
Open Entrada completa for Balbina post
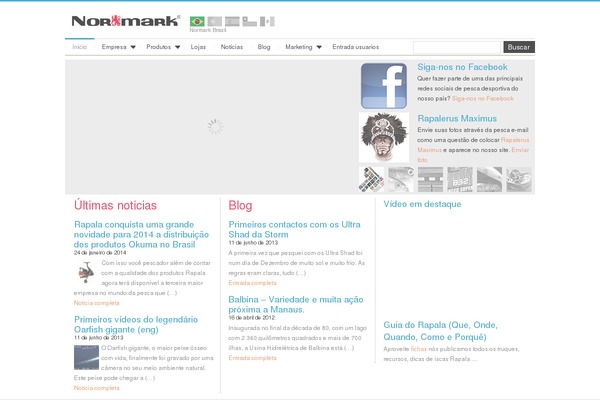click(252, 358)
